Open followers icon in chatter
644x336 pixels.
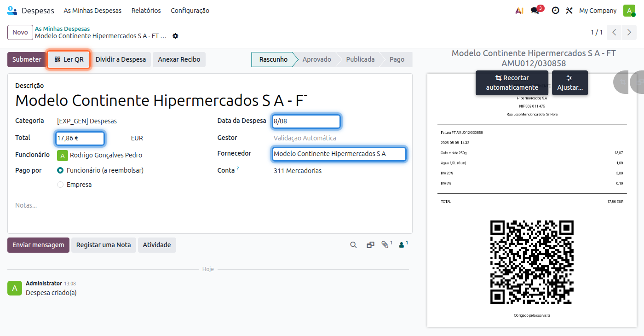coord(403,244)
